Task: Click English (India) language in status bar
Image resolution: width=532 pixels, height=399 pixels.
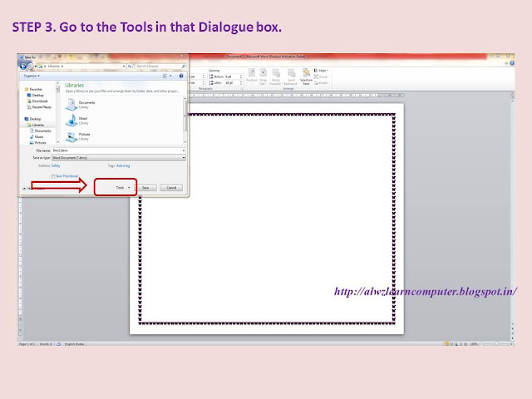Action: (74, 343)
